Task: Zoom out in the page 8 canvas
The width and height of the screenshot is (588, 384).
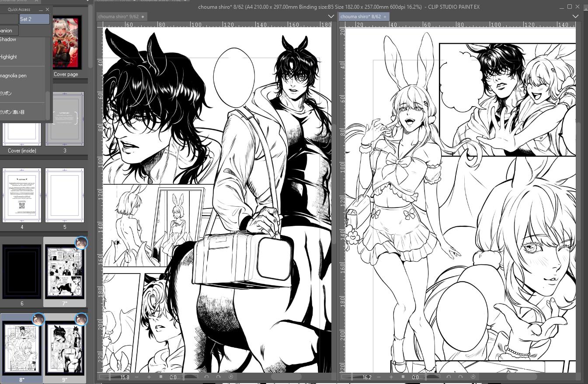Action: tap(379, 377)
